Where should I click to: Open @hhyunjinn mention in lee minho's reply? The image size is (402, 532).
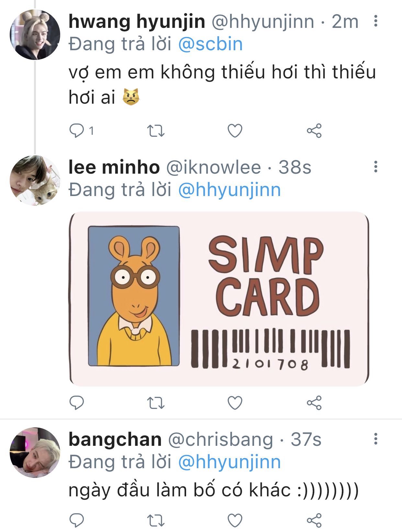click(229, 190)
